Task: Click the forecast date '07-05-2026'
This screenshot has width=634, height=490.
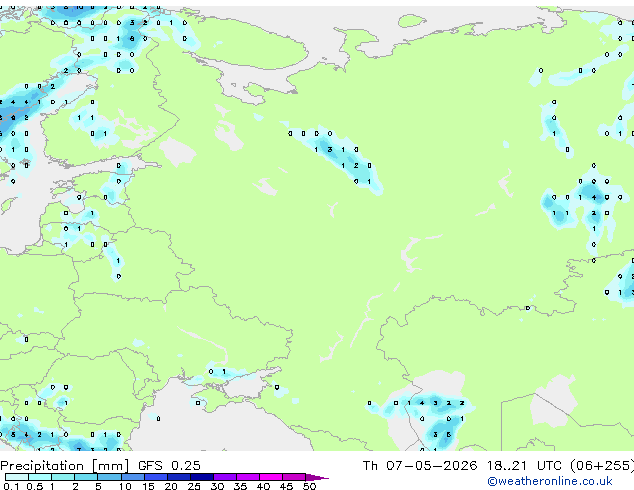Action: pos(431,465)
